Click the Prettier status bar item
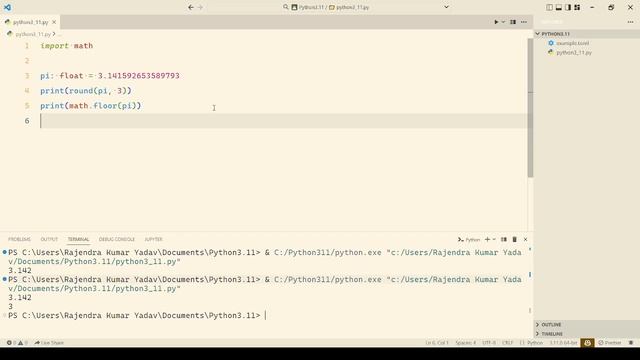 point(609,343)
